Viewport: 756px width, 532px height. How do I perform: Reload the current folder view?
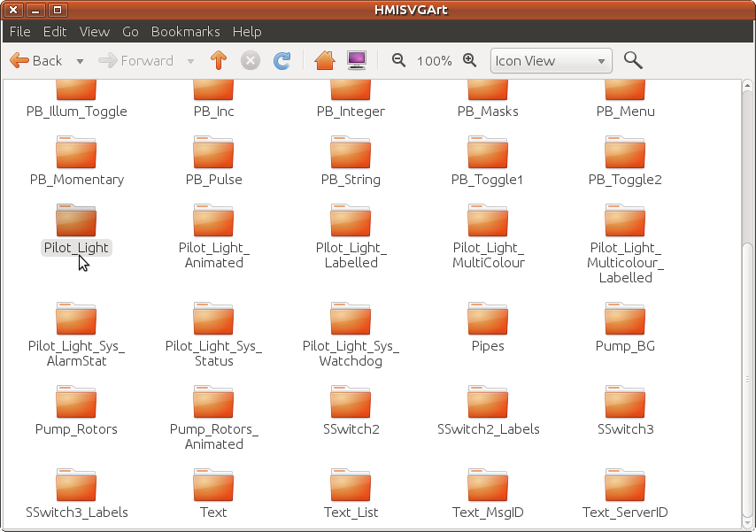pos(282,61)
